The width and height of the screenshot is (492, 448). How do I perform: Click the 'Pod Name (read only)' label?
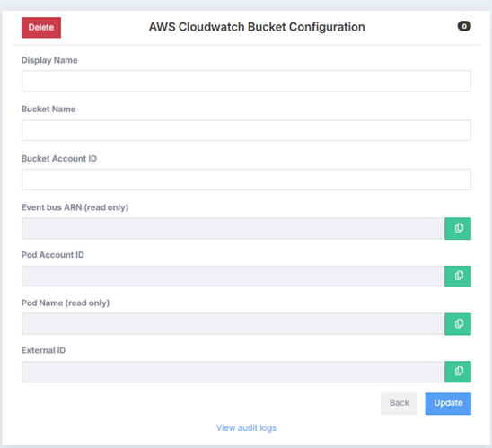[x=66, y=303]
